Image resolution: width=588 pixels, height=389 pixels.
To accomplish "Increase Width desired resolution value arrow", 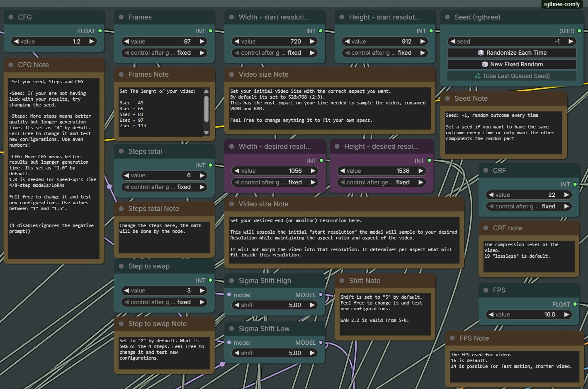I will click(x=313, y=171).
